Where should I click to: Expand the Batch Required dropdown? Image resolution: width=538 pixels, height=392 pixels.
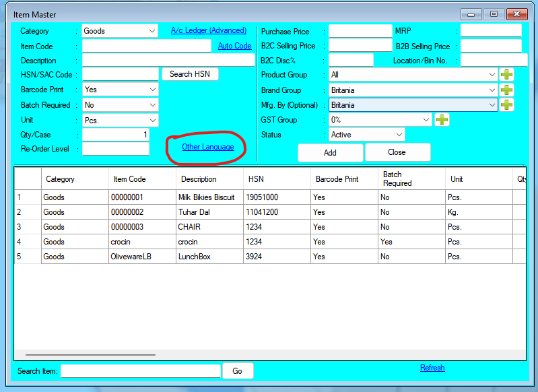(x=120, y=104)
